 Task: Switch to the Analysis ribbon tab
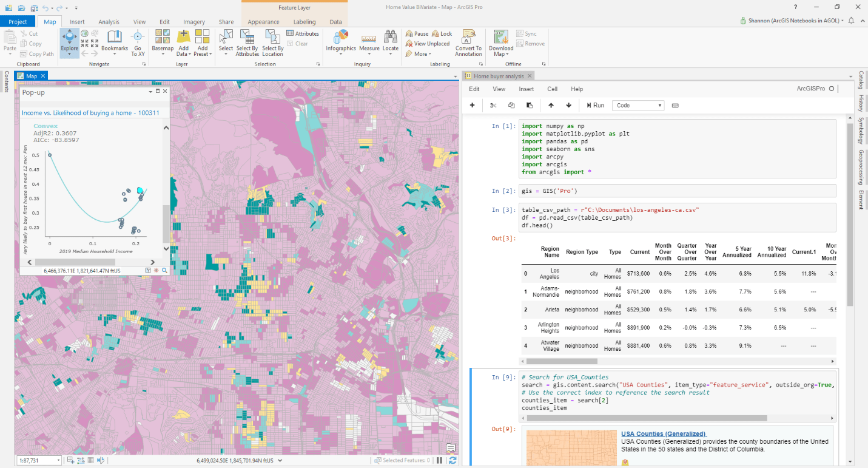click(109, 22)
